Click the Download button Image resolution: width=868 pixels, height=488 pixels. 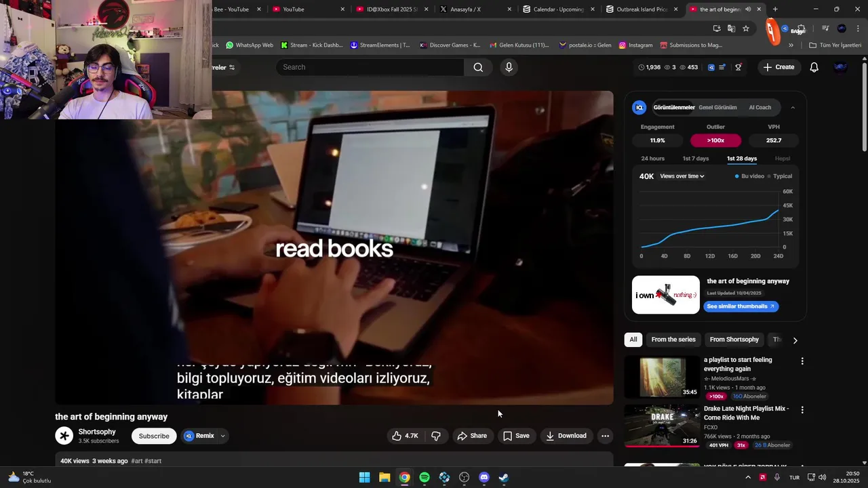566,436
